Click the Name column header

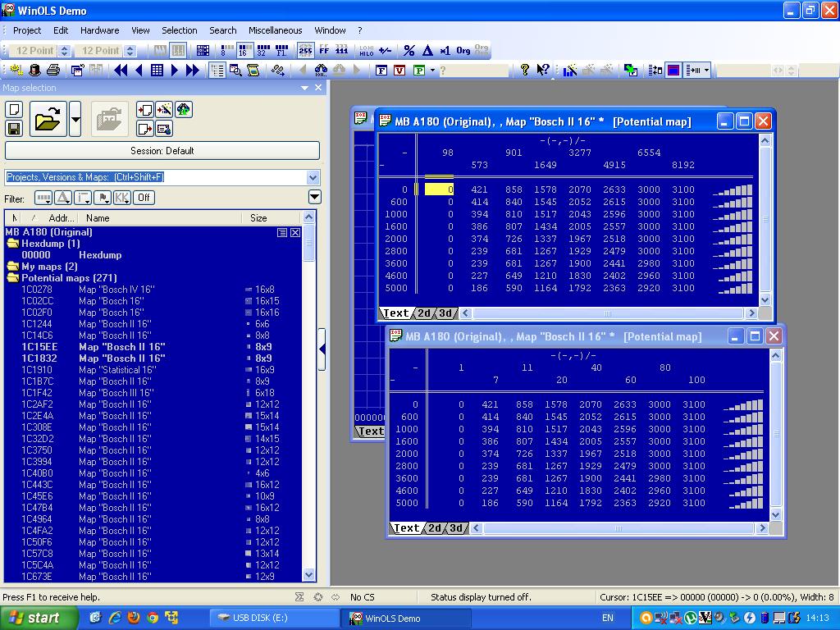click(x=161, y=218)
